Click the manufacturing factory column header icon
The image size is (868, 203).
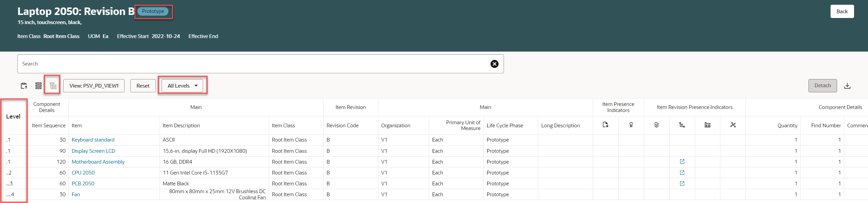707,125
